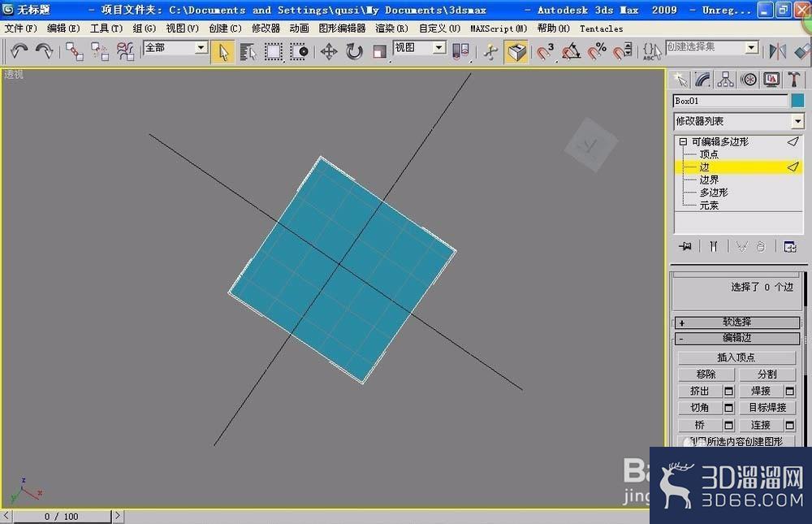812x524 pixels.
Task: Pick the Rectangular Selection Region tool
Action: [x=274, y=52]
